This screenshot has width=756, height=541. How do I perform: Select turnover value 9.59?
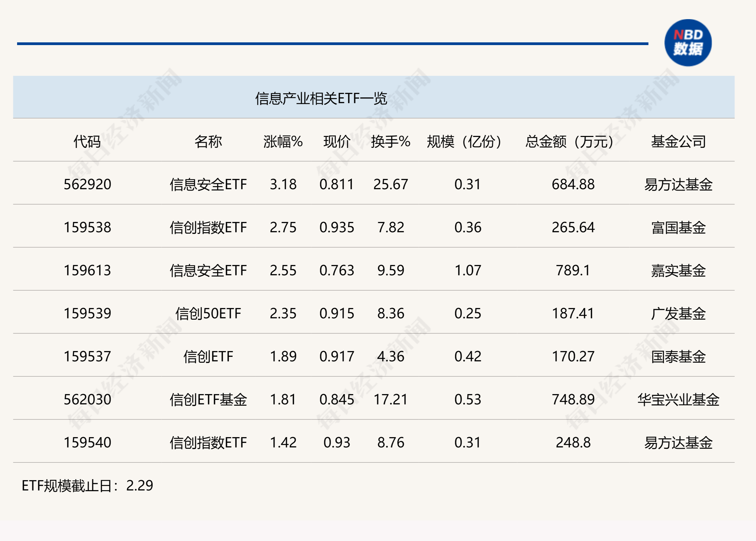(391, 270)
